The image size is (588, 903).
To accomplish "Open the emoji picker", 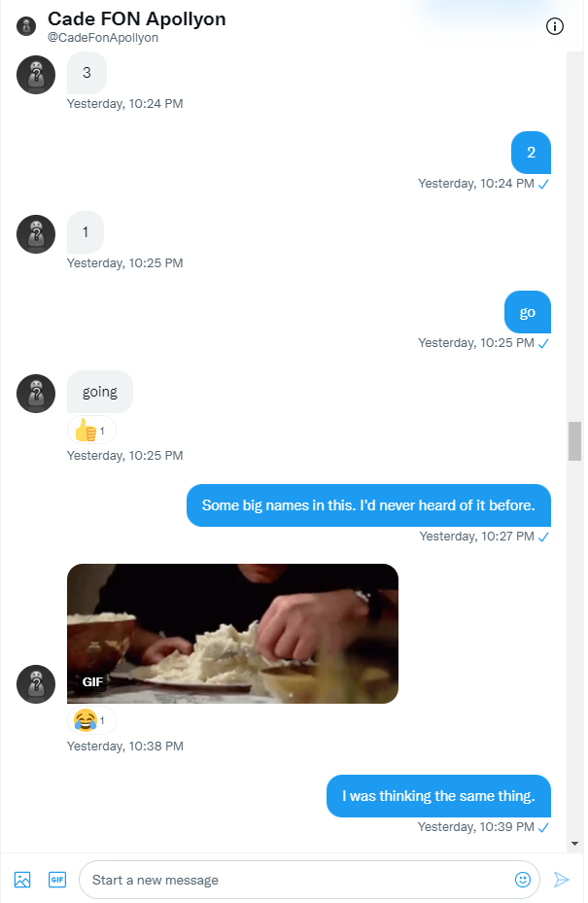I will coord(523,880).
